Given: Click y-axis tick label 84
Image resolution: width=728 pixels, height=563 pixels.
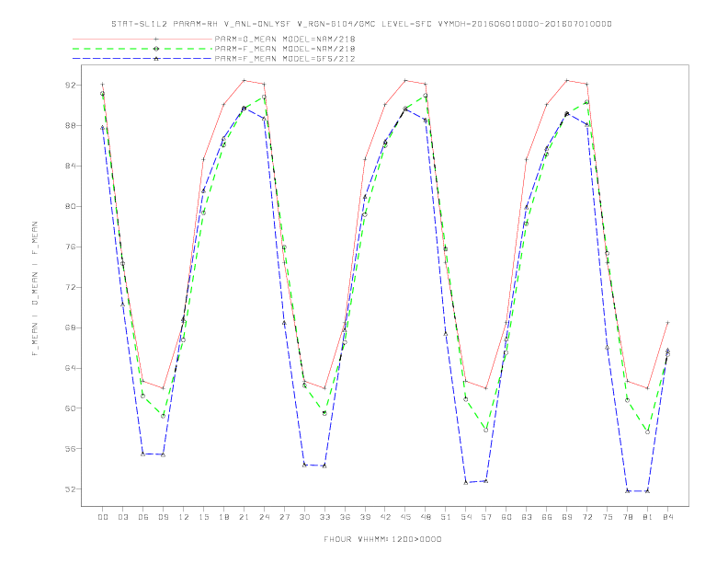Looking at the screenshot, I should pyautogui.click(x=71, y=166).
